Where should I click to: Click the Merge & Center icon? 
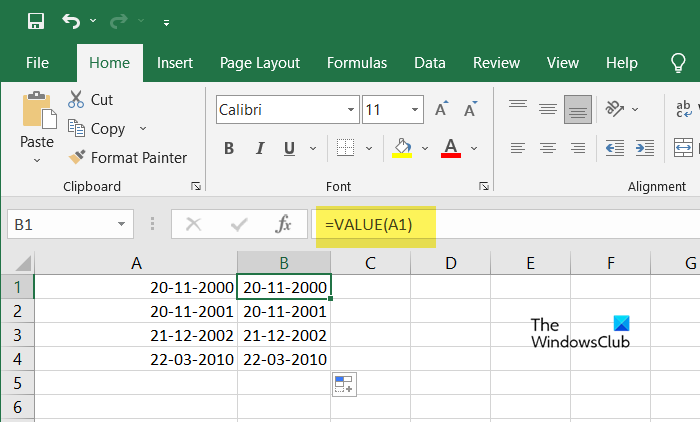(683, 148)
